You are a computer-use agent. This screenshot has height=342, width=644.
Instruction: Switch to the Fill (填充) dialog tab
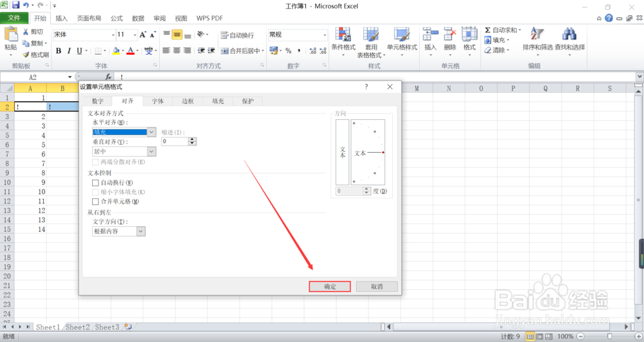pyautogui.click(x=218, y=101)
